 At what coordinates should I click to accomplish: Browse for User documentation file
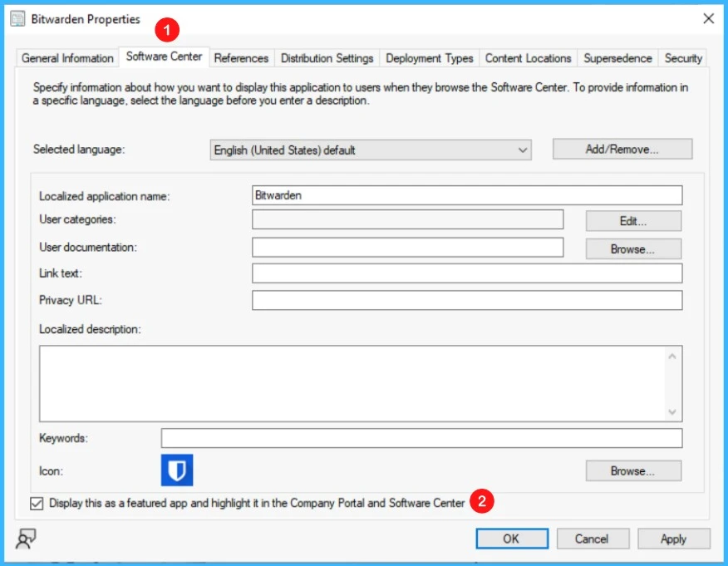pyautogui.click(x=633, y=249)
